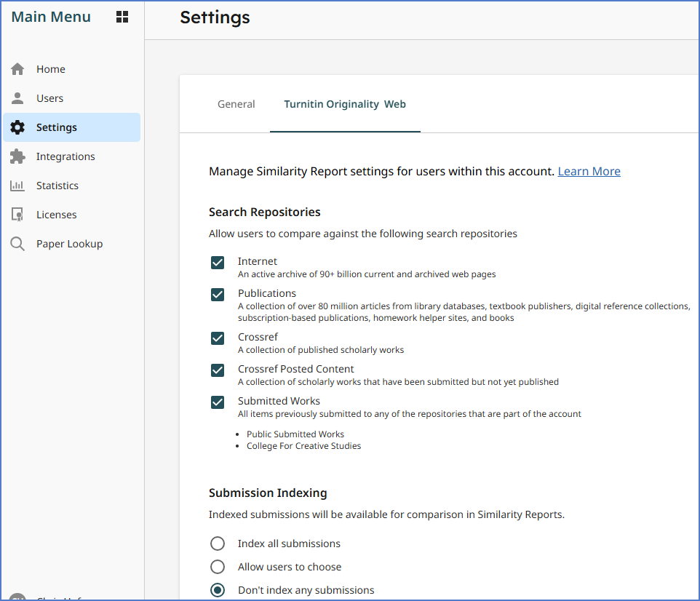Click the Integrations puzzle piece icon
The height and width of the screenshot is (601, 700).
click(x=17, y=156)
